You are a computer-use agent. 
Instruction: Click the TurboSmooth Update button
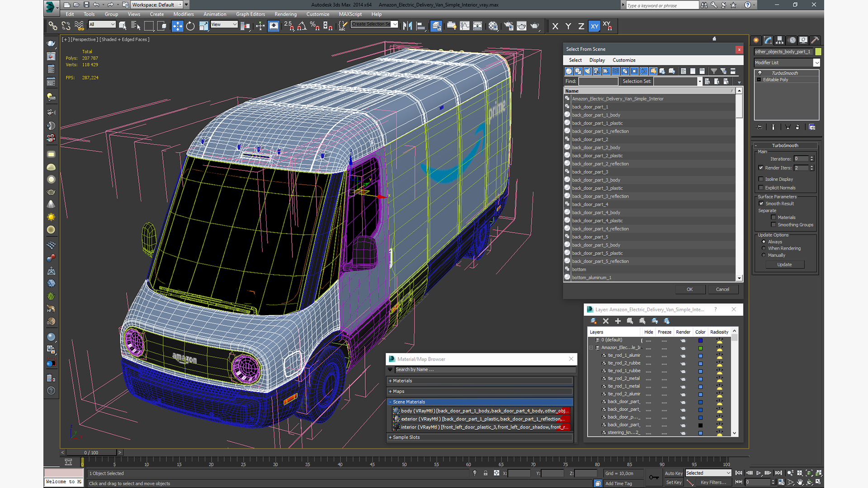pyautogui.click(x=784, y=264)
